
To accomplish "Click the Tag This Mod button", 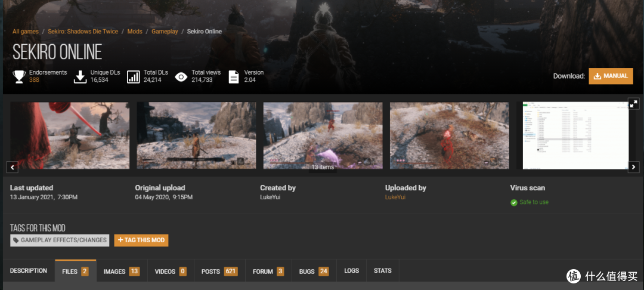I will click(x=141, y=240).
